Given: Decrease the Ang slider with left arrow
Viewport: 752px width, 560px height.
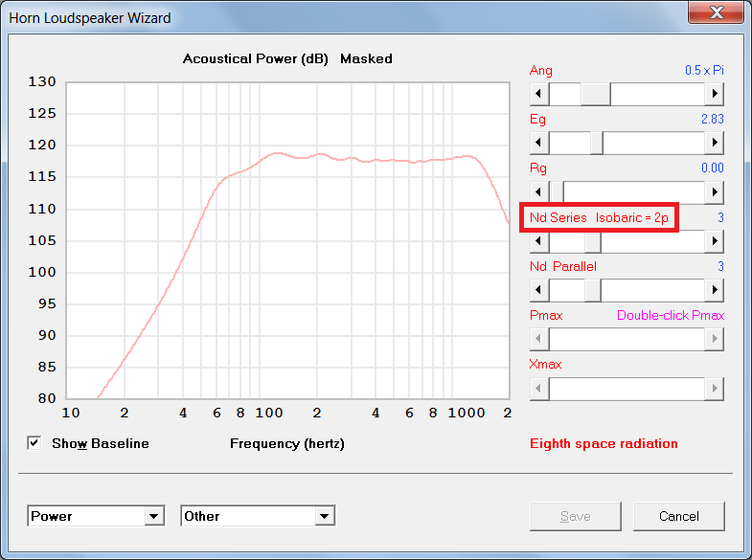Looking at the screenshot, I should pyautogui.click(x=539, y=94).
